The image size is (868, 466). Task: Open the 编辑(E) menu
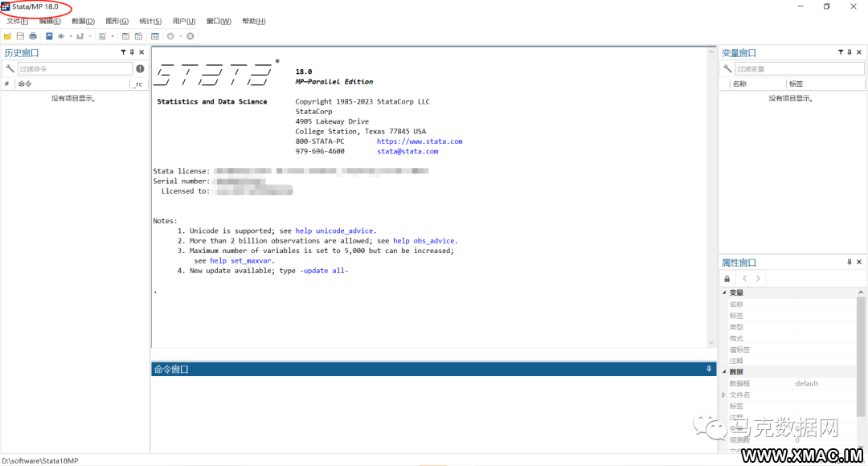(x=50, y=21)
